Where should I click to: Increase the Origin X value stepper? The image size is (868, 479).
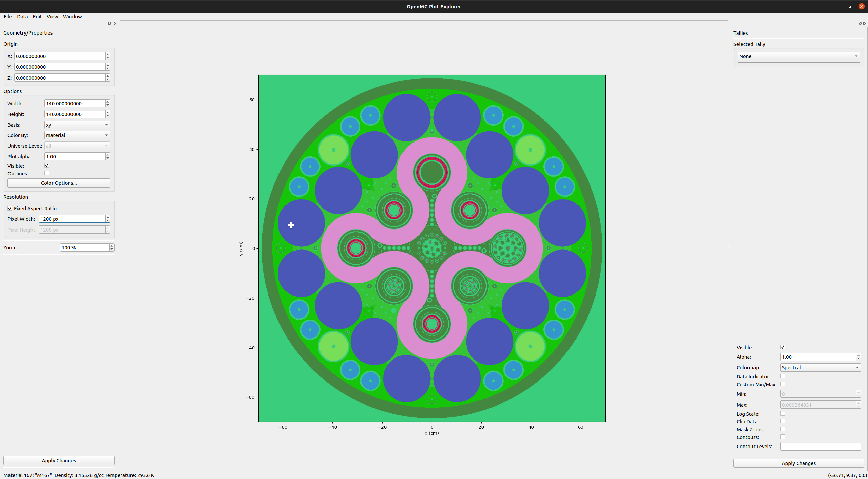[x=108, y=54]
